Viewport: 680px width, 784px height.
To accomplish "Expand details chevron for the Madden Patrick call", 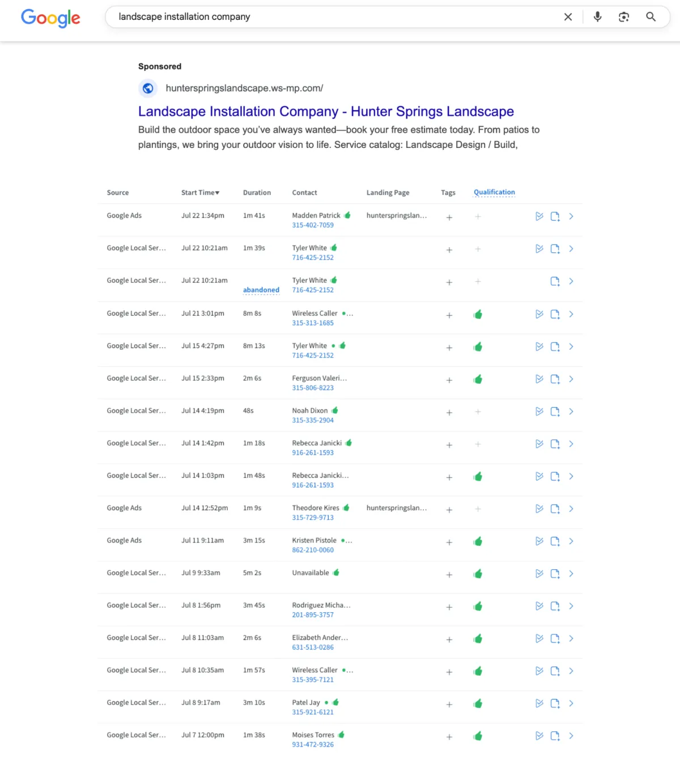I will (x=571, y=217).
